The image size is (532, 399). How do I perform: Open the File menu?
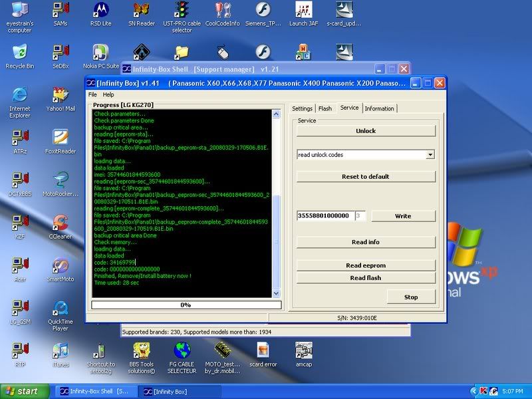point(92,94)
